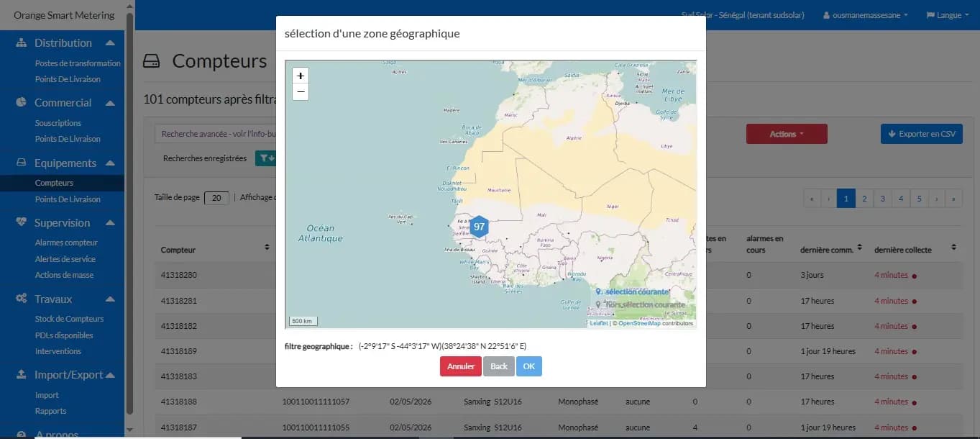Click the Orange Smart Metering brand title
Screen dimensions: 980x439
tap(64, 15)
